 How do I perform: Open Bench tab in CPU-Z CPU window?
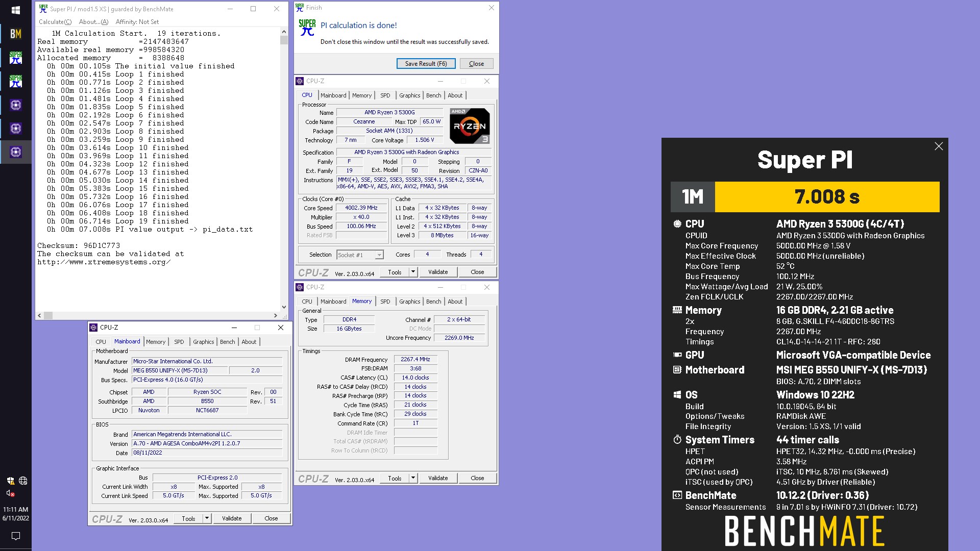433,95
